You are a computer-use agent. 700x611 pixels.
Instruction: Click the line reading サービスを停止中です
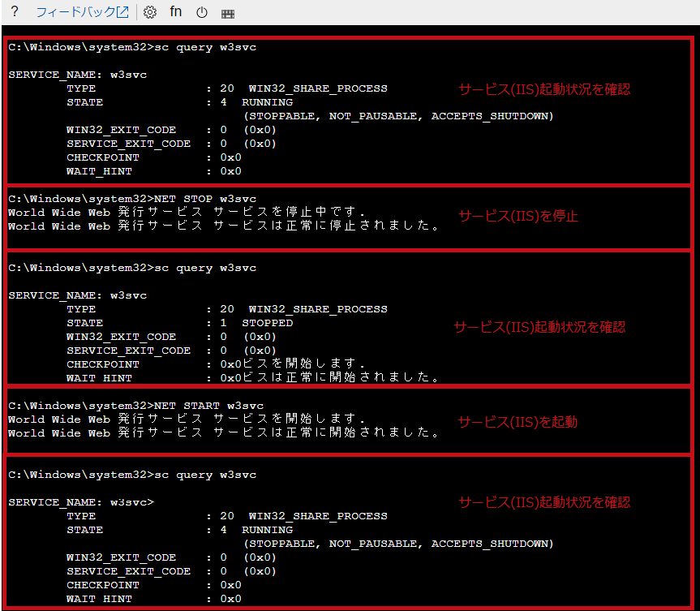click(x=187, y=212)
